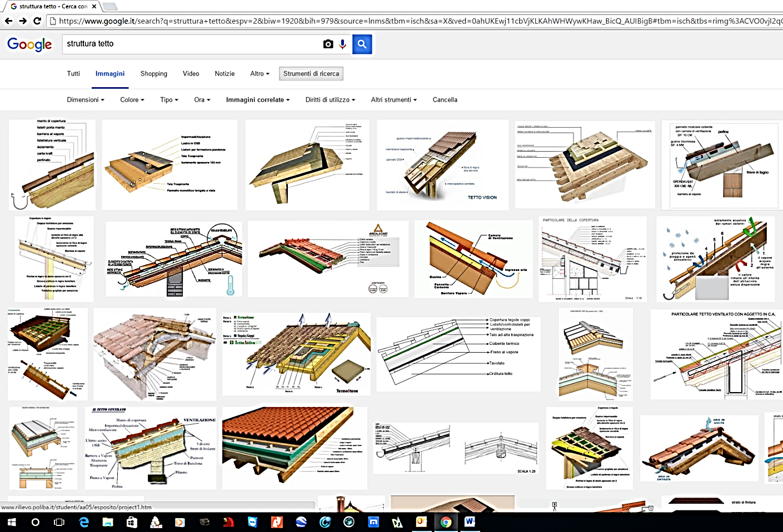Open a new browser tab

point(110,7)
